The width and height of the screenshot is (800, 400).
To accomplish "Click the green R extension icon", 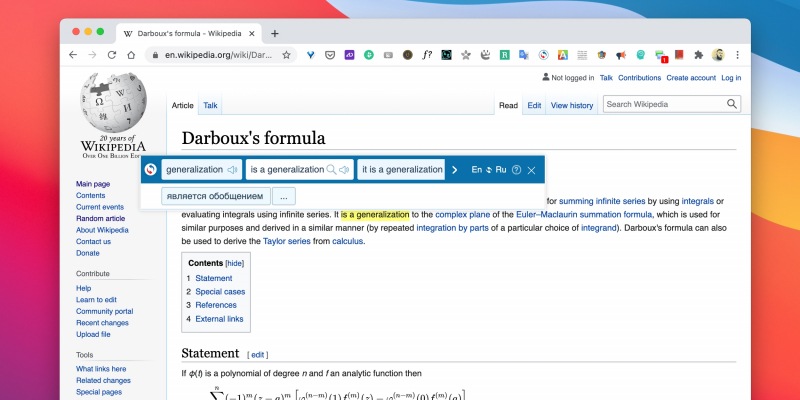I will click(505, 55).
